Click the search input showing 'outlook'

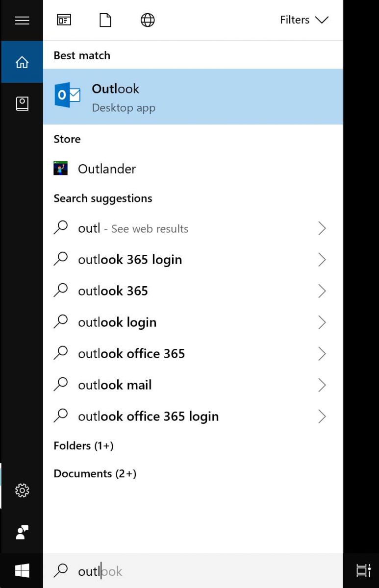(193, 570)
